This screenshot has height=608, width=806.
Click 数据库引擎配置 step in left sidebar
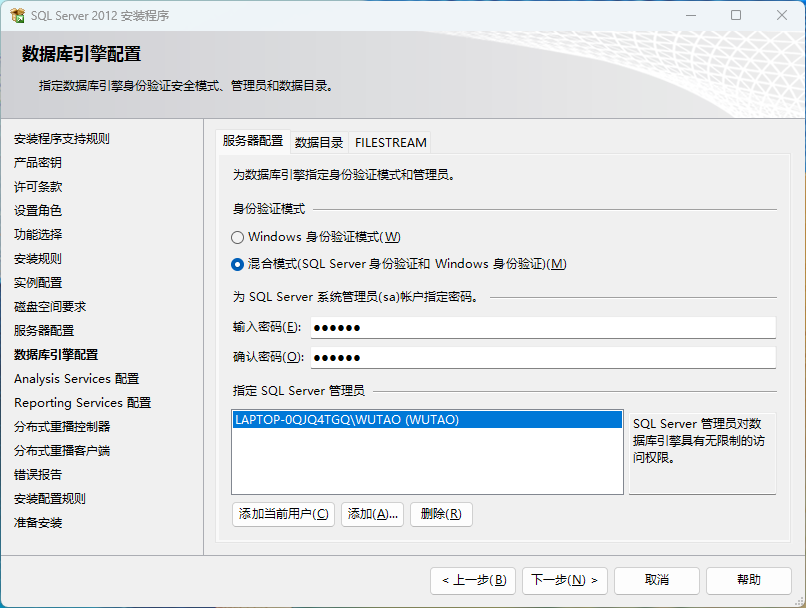coord(56,355)
